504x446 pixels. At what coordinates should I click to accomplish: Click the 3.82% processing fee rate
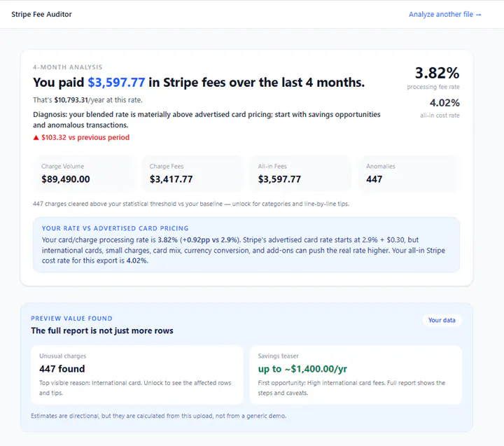[437, 73]
